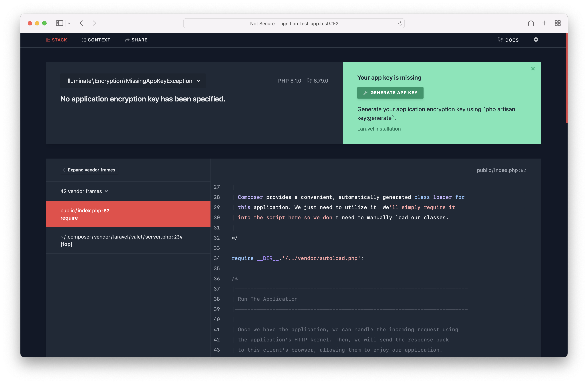588x384 pixels.
Task: Click the GENERATE APP KEY button
Action: click(390, 93)
